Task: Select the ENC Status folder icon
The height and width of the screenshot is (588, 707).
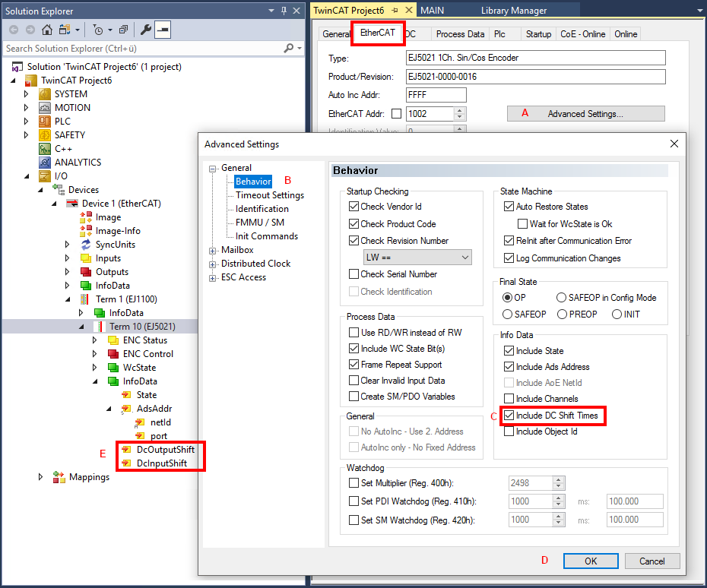Action: point(113,340)
